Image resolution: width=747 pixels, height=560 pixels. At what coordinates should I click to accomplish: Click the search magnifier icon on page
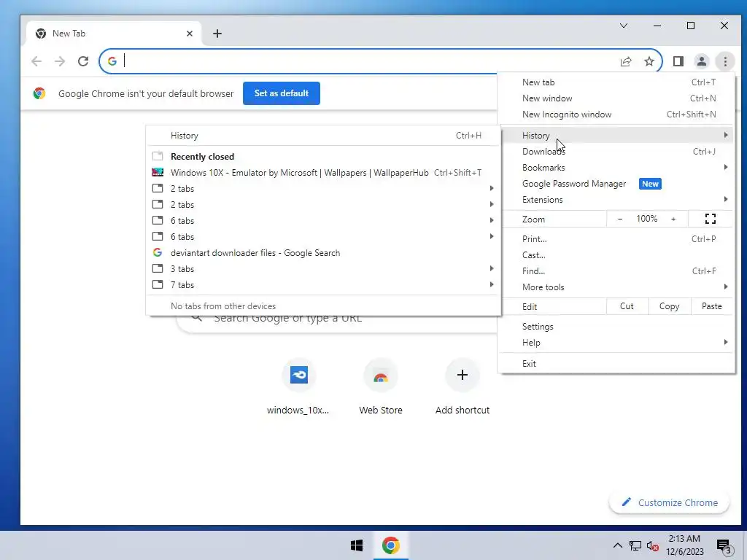197,318
